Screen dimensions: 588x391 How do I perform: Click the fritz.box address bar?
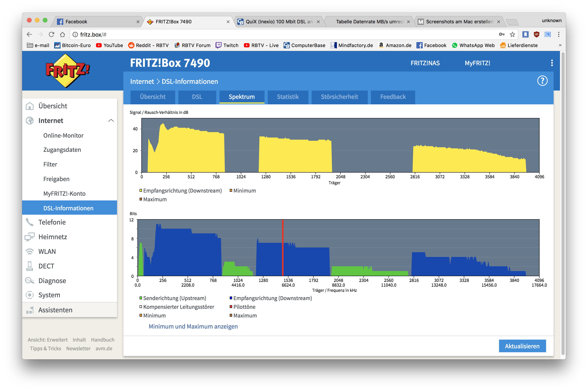tap(274, 34)
